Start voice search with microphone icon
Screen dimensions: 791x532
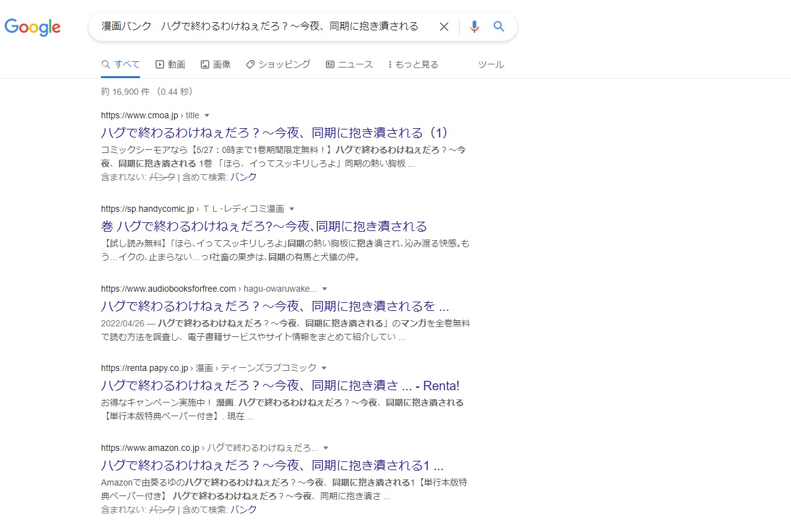(x=474, y=27)
